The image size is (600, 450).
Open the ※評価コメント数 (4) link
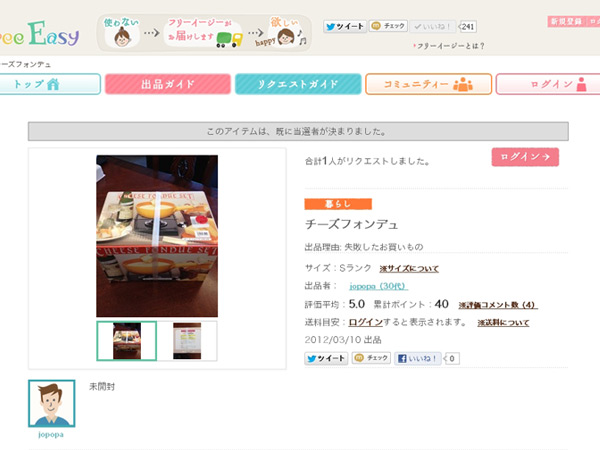tap(498, 305)
